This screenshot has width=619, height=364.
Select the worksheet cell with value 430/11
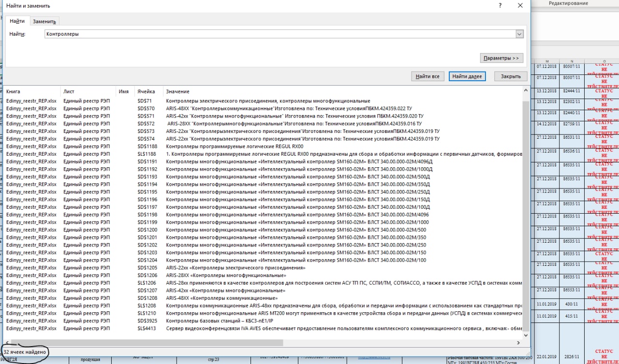click(571, 303)
